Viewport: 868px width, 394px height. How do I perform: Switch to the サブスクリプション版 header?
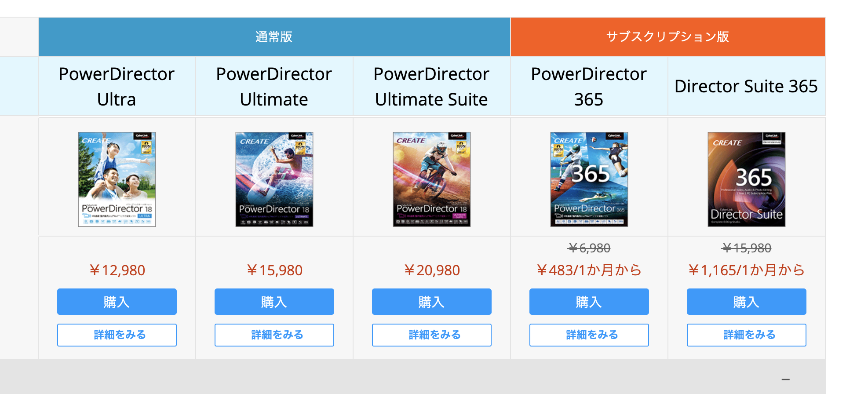pos(667,37)
